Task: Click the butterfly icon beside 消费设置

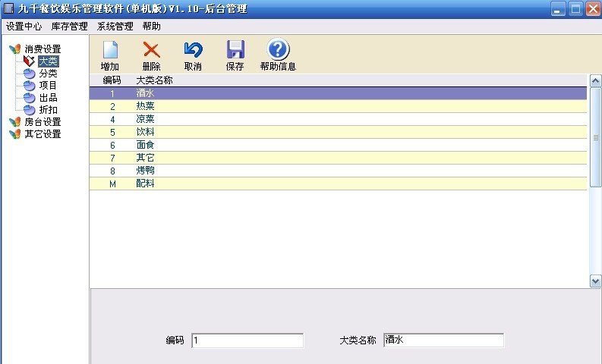Action: (15, 49)
